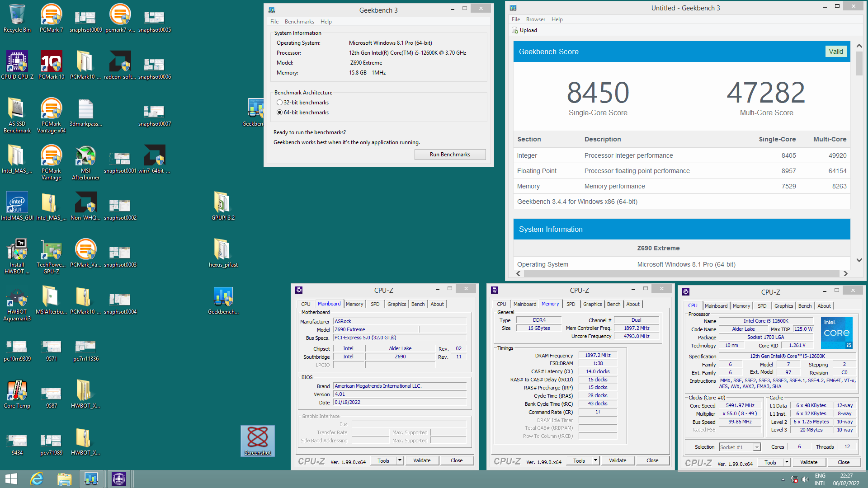
Task: Launch TechPowerUp GPU-Z shortcut
Action: pos(51,256)
